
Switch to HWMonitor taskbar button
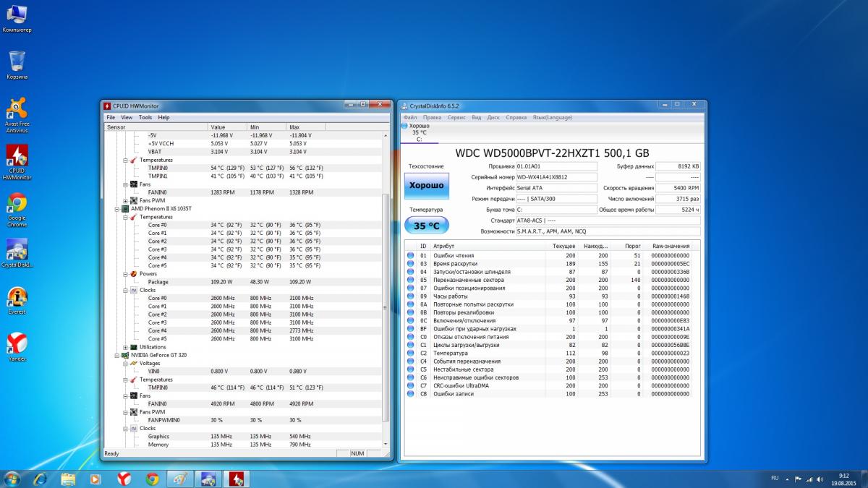(x=237, y=479)
